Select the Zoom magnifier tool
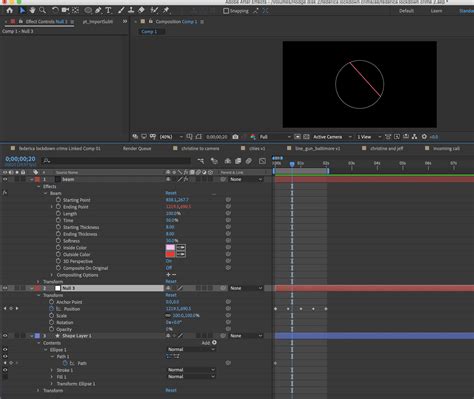The height and width of the screenshot is (399, 474). point(42,11)
